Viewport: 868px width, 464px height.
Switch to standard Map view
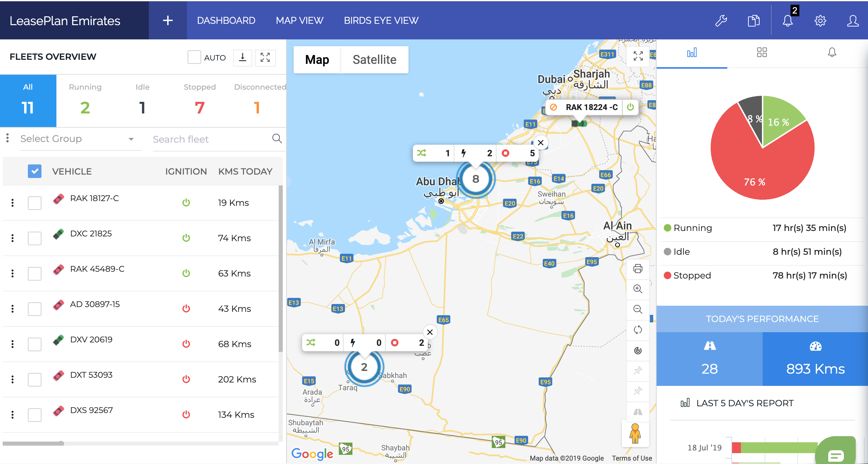pyautogui.click(x=317, y=60)
